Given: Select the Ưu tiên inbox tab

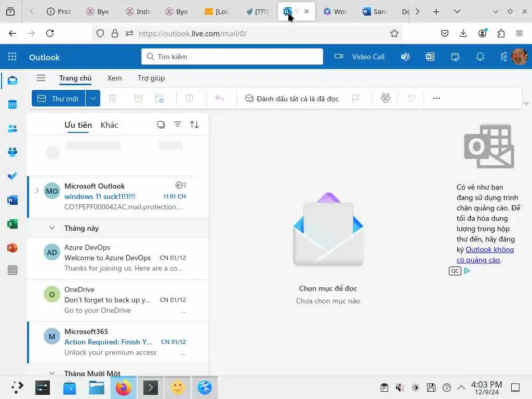Looking at the screenshot, I should click(x=78, y=125).
